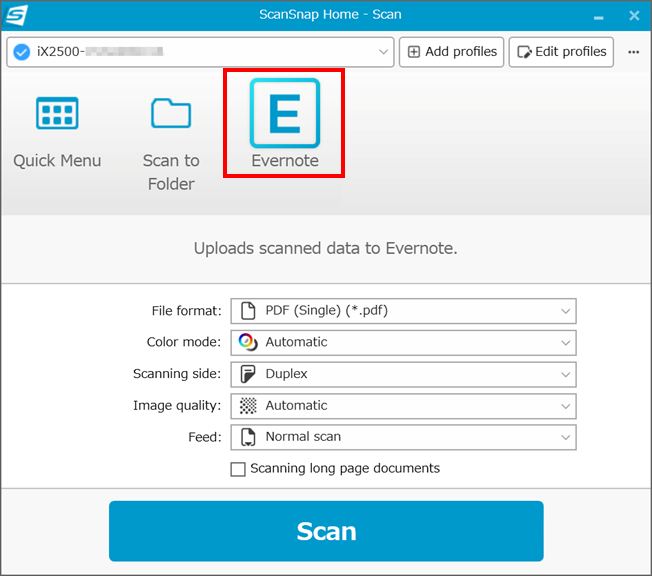Select the Evernote profile icon
The height and width of the screenshot is (576, 652).
(x=285, y=113)
